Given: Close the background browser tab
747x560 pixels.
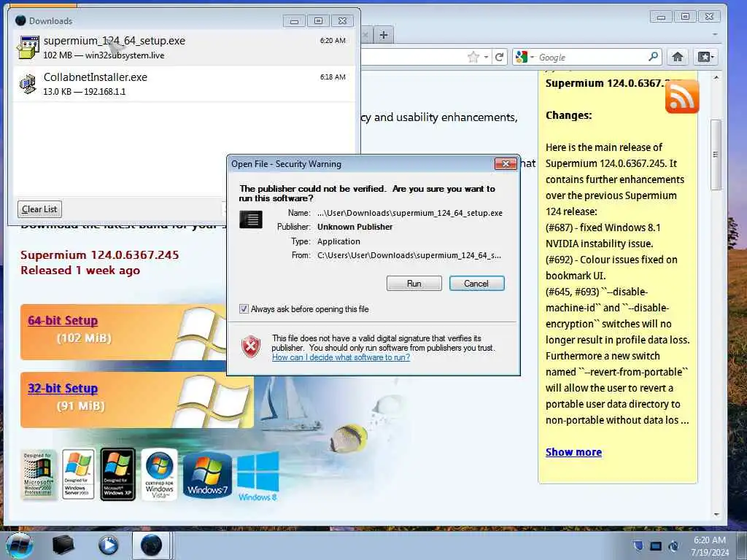Looking at the screenshot, I should coord(365,35).
